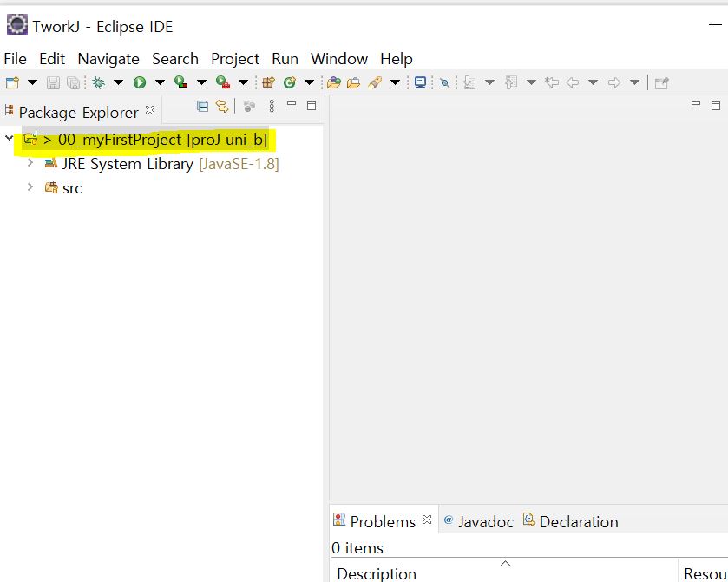
Task: Select the 00_myFirstProject project
Action: click(x=145, y=140)
